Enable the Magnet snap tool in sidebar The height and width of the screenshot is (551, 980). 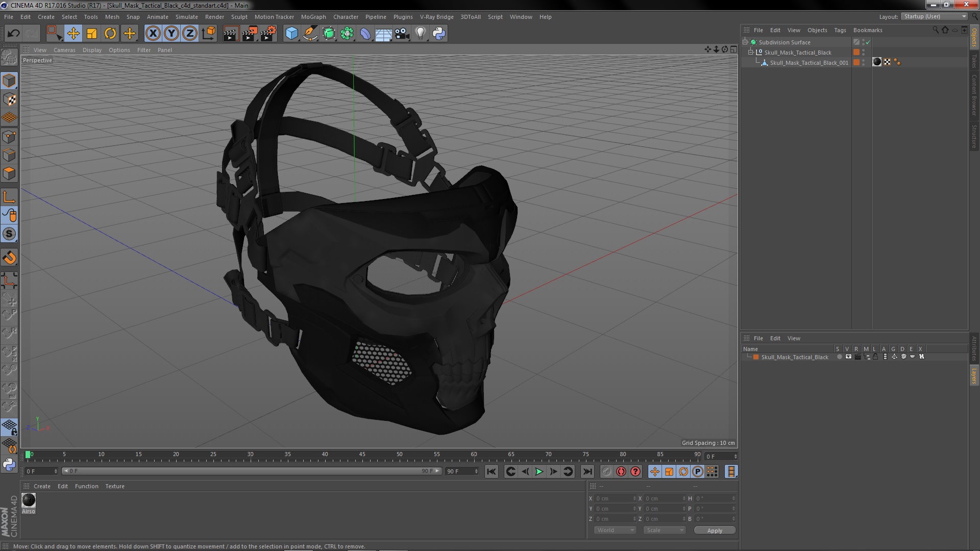[x=9, y=258]
